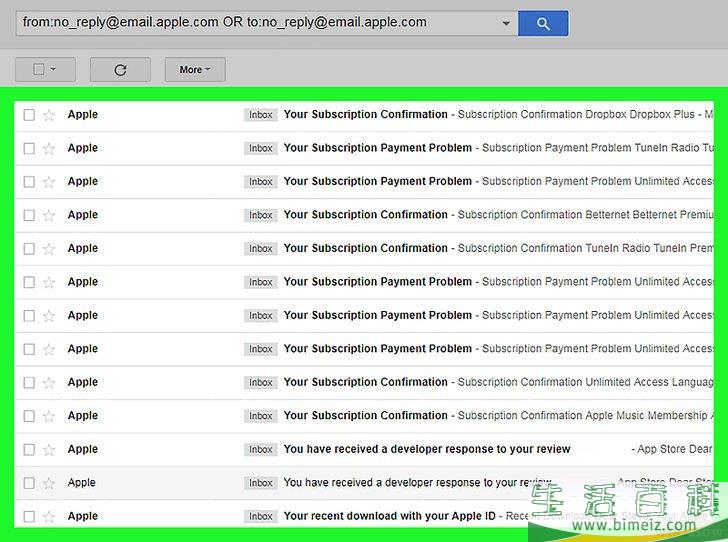Open the More actions dropdown
The width and height of the screenshot is (728, 542).
[195, 70]
